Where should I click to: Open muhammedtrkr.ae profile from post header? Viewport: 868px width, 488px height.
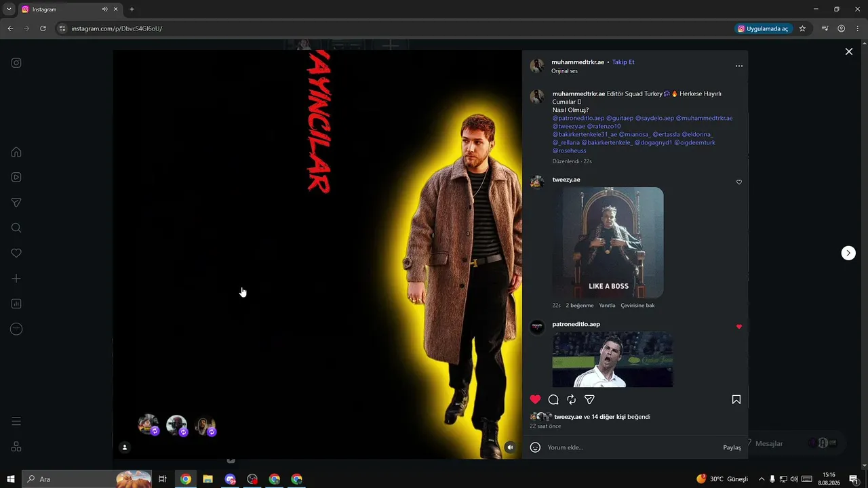[x=578, y=62]
